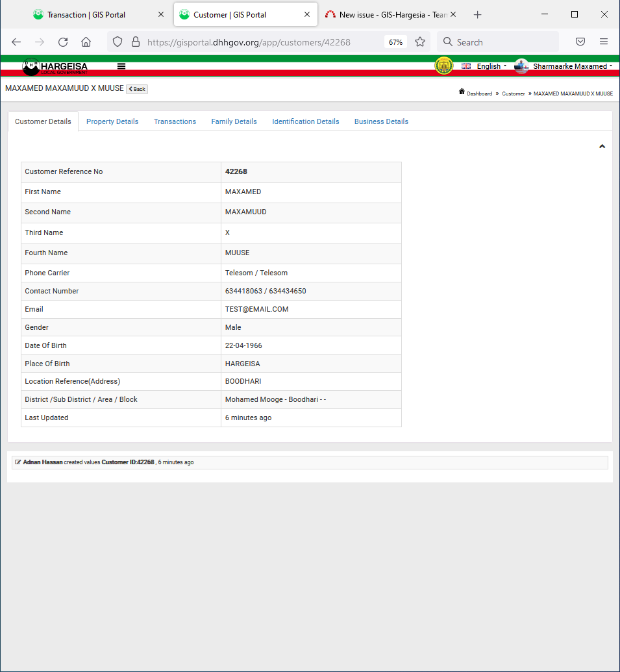Open the Business Details tab
The image size is (620, 672).
[381, 121]
